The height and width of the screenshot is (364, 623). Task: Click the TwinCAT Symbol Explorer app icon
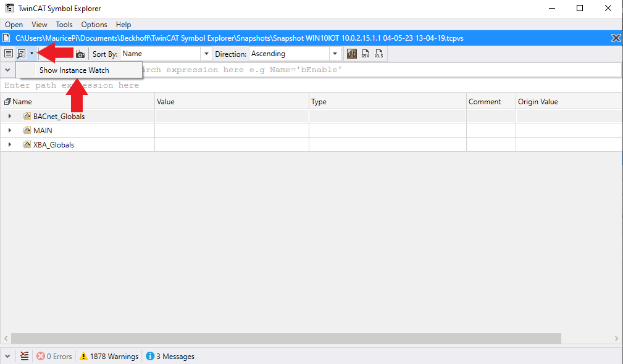pyautogui.click(x=9, y=8)
